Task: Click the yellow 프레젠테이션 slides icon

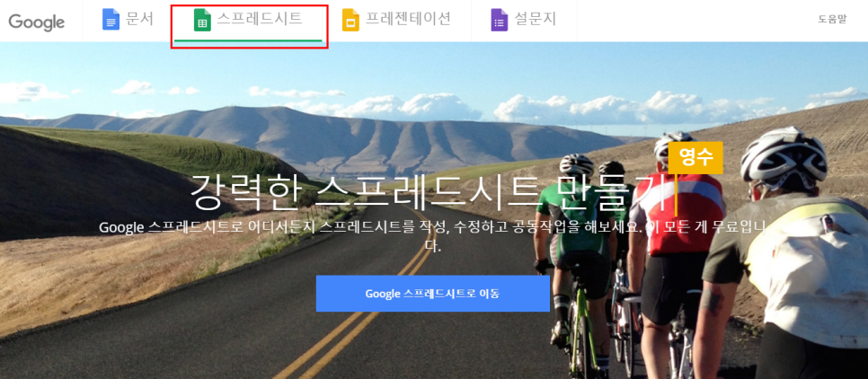Action: pyautogui.click(x=350, y=20)
